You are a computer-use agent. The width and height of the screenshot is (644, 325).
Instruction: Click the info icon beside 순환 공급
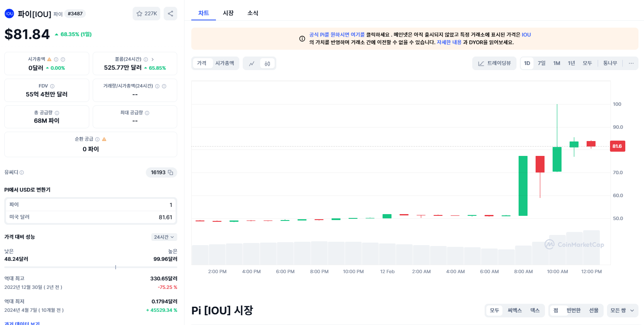point(97,139)
